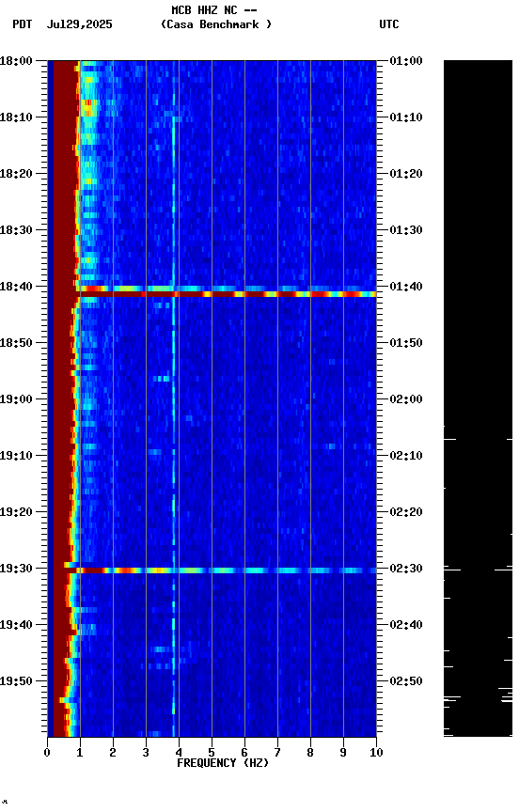
Task: Click the 1 Hz axis tick label
Action: tap(80, 753)
